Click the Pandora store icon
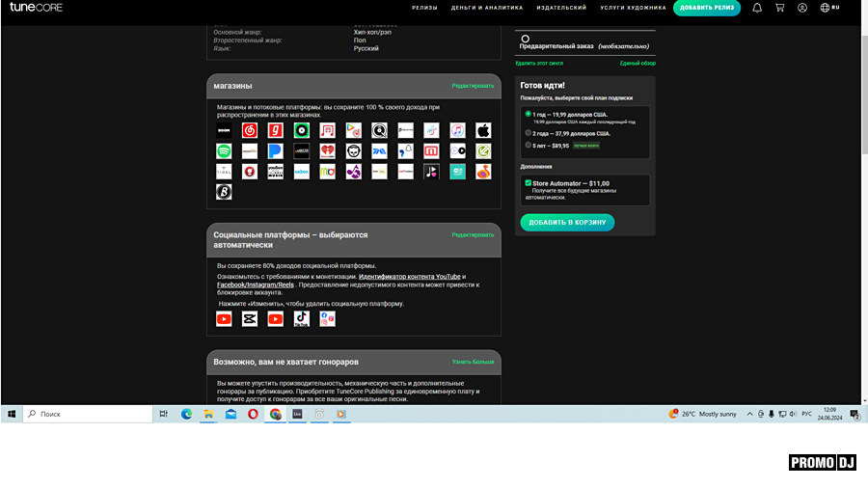This screenshot has width=868, height=488. coord(276,150)
